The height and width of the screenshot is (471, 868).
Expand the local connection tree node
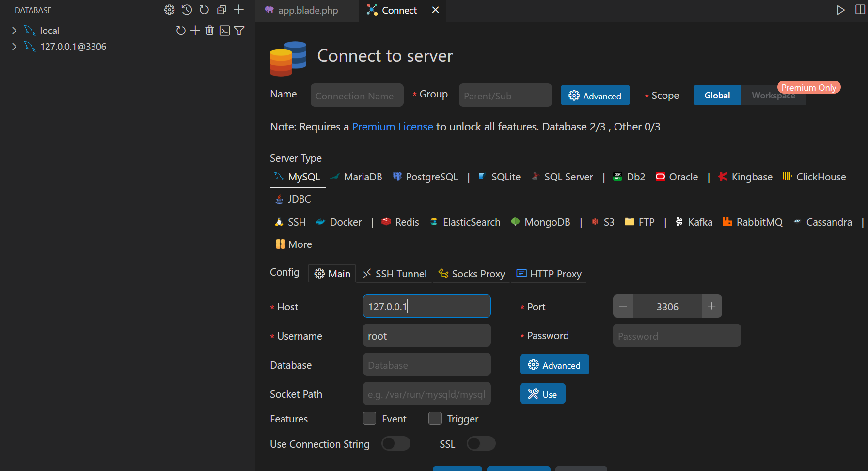click(x=14, y=31)
